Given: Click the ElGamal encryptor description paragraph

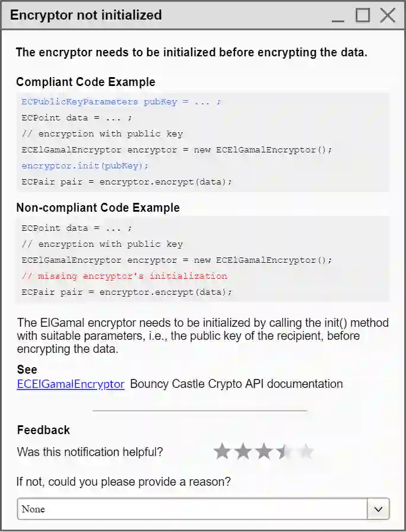Looking at the screenshot, I should [202, 336].
